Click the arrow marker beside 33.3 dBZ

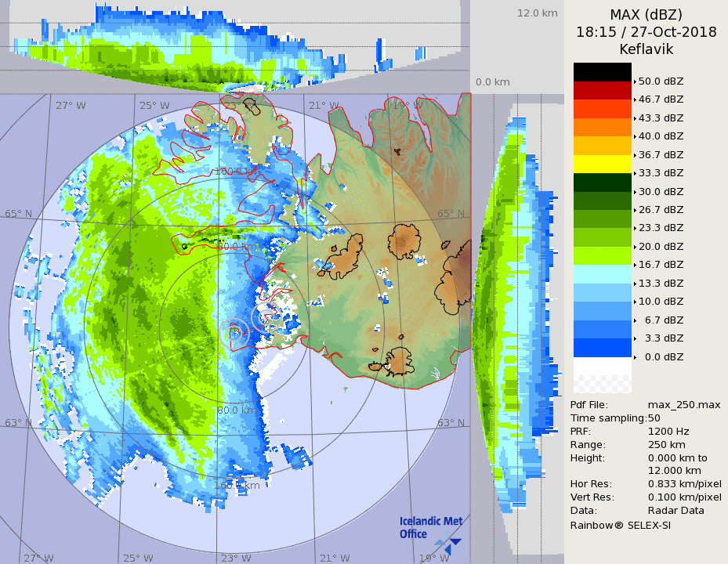pyautogui.click(x=635, y=173)
